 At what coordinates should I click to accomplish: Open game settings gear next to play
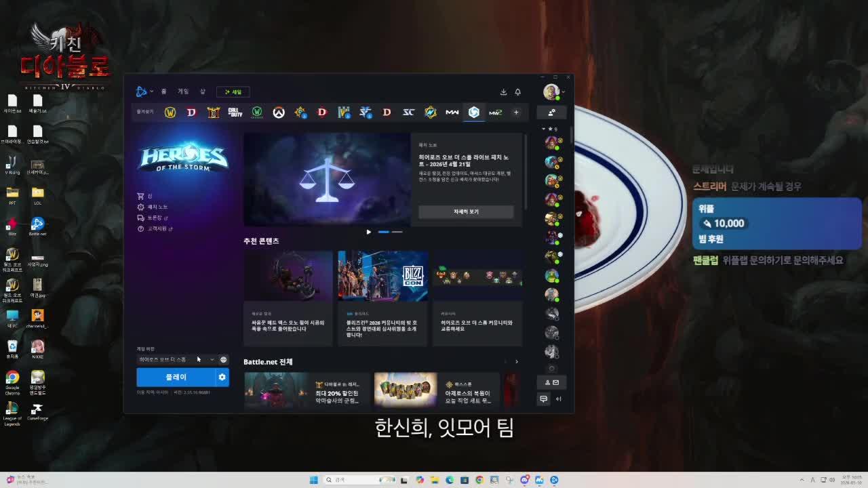(x=222, y=377)
